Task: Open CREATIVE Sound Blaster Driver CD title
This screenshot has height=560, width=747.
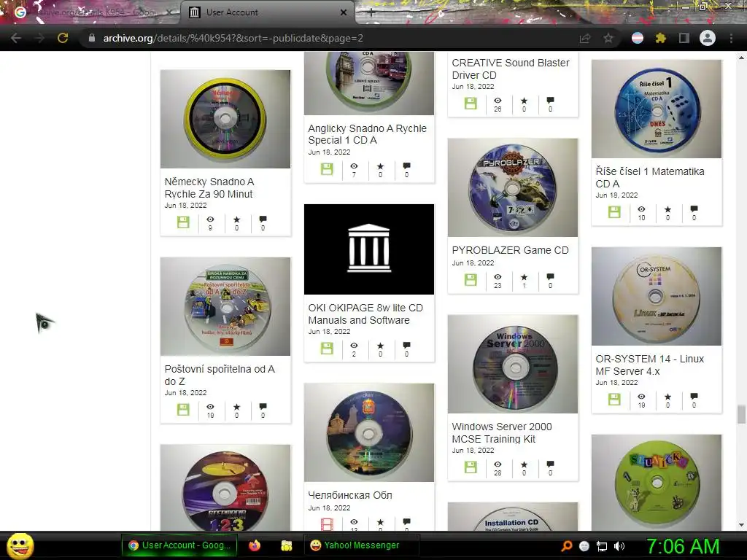Action: pyautogui.click(x=511, y=69)
